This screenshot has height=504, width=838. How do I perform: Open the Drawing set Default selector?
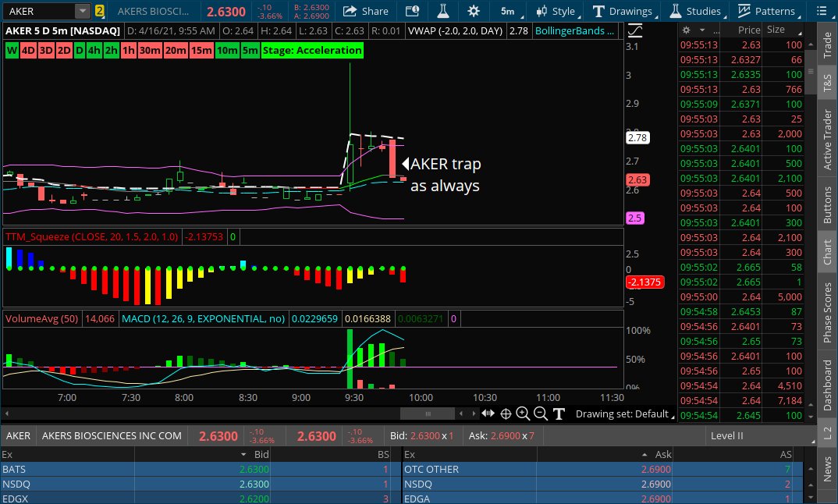tap(621, 413)
